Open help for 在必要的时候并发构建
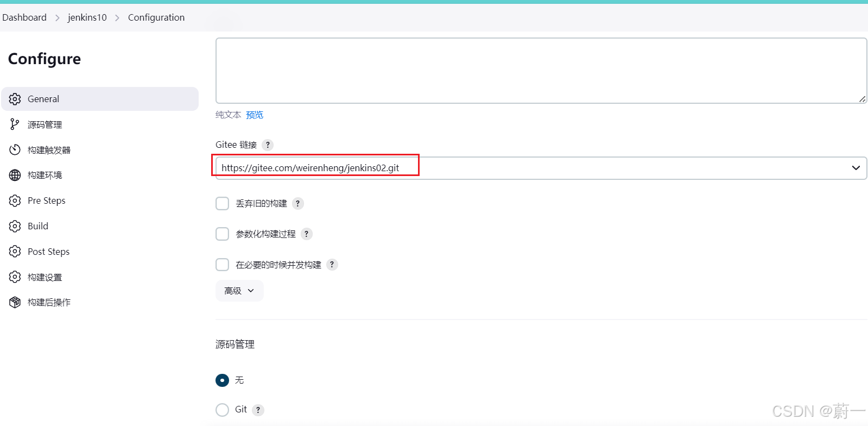Screen dimensions: 868x426 pos(332,265)
